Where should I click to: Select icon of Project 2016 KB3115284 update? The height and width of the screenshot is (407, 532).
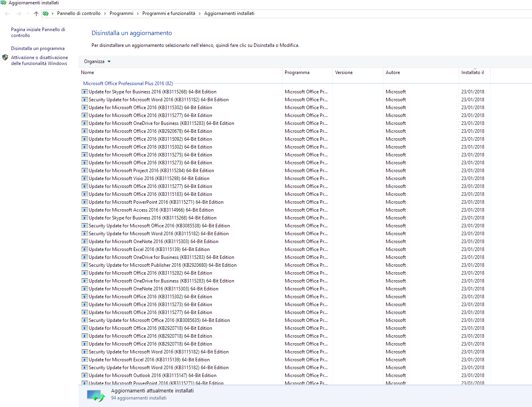click(85, 171)
